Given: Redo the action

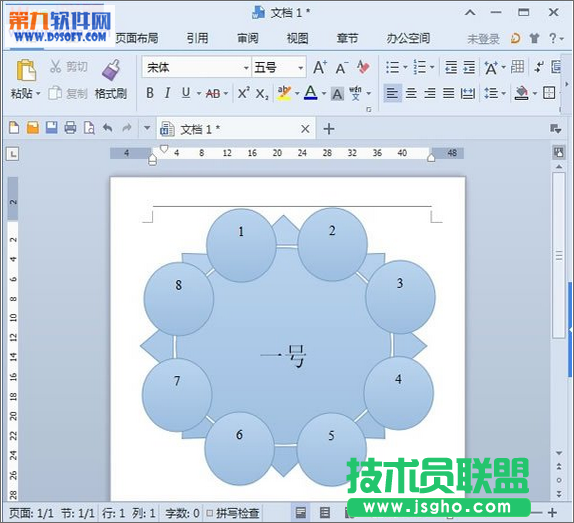Looking at the screenshot, I should [126, 128].
